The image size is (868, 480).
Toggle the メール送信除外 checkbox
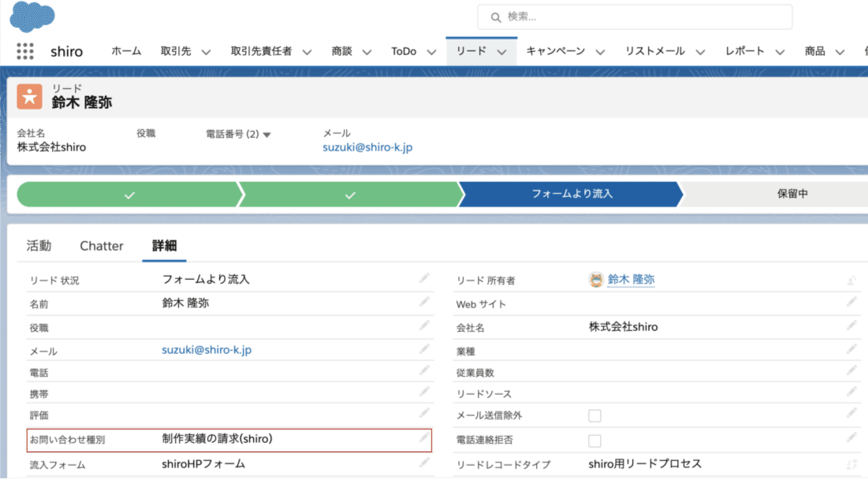point(594,416)
